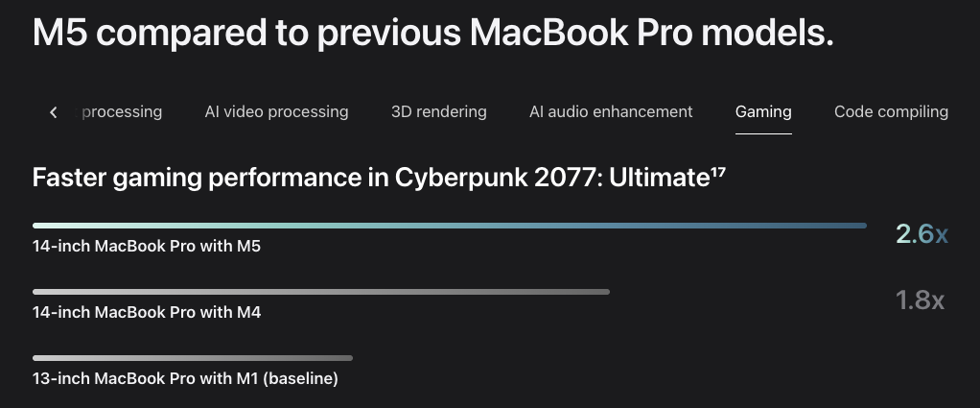980x408 pixels.
Task: Select the "14-inch MacBook Pro with M4" label
Action: (x=147, y=312)
